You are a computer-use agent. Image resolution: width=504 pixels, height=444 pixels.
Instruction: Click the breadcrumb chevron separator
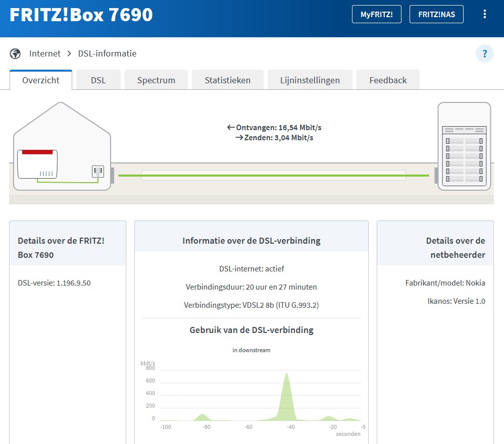coord(69,53)
